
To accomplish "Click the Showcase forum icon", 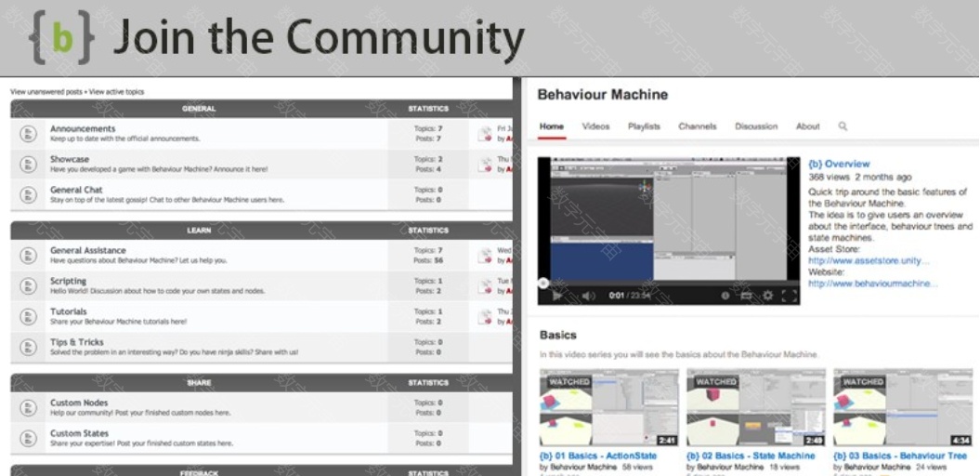I will 27,164.
